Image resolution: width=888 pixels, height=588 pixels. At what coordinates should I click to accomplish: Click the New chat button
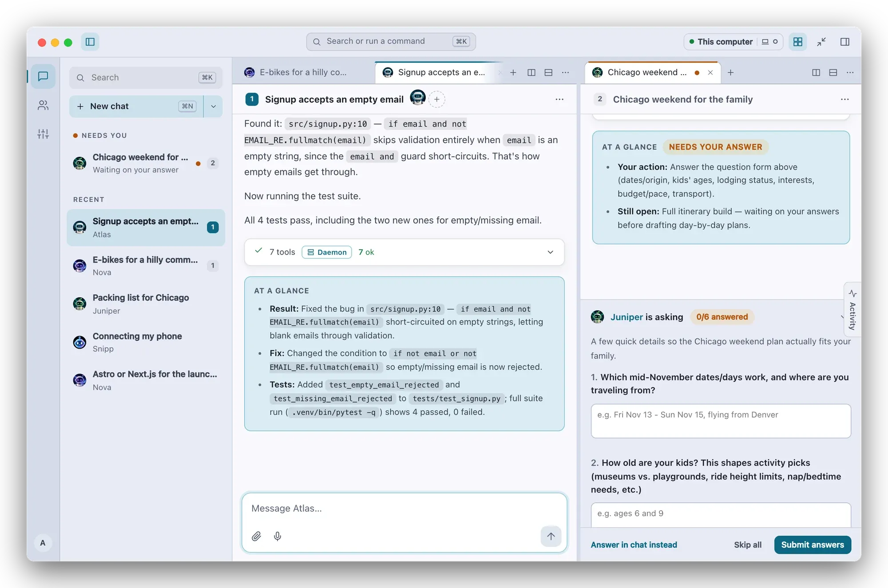click(136, 106)
